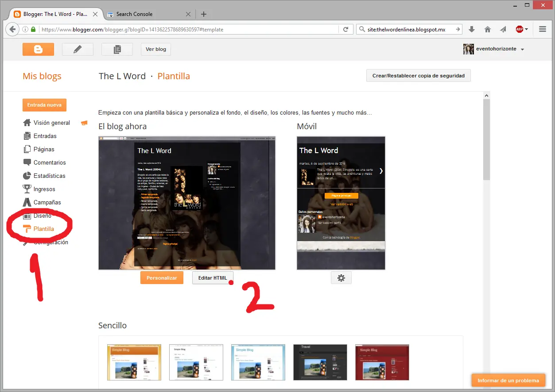Image resolution: width=555 pixels, height=392 pixels.
Task: Open a new browser tab with plus
Action: pyautogui.click(x=204, y=14)
